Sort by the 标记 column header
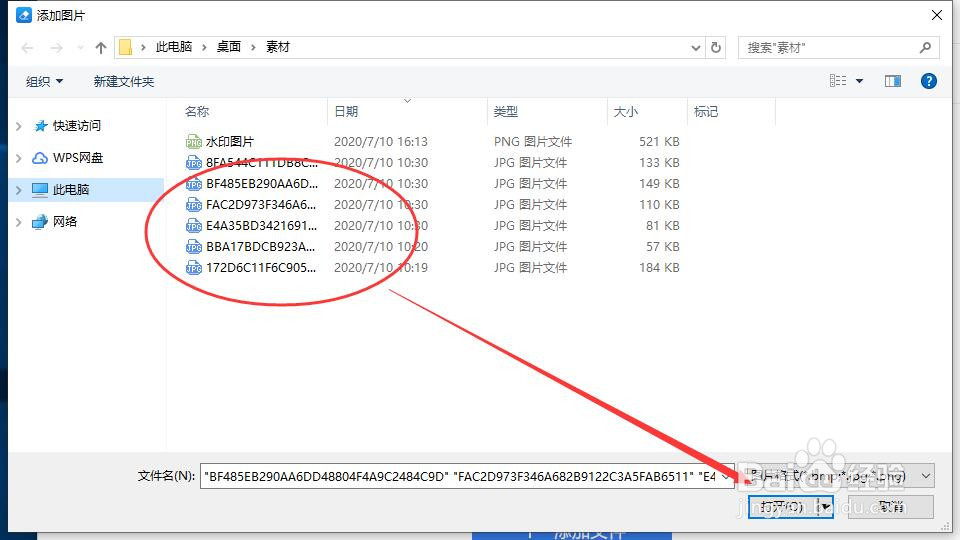The height and width of the screenshot is (540, 960). tap(706, 111)
